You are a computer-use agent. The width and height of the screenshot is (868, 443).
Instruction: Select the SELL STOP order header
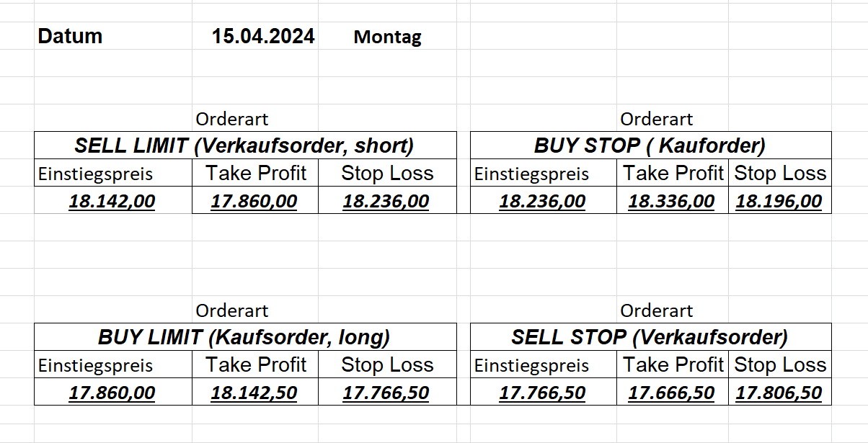(x=650, y=337)
